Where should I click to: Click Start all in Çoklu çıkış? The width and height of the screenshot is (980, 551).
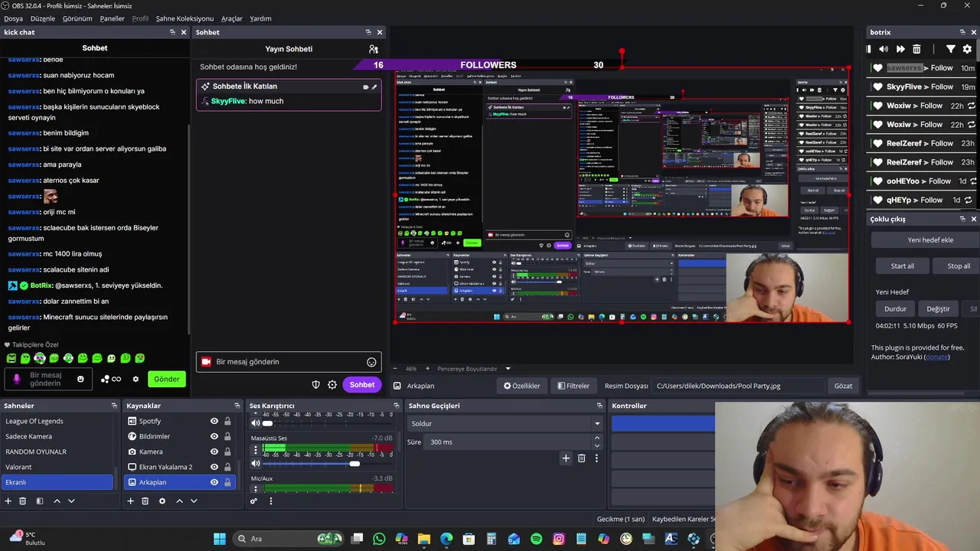(x=903, y=266)
